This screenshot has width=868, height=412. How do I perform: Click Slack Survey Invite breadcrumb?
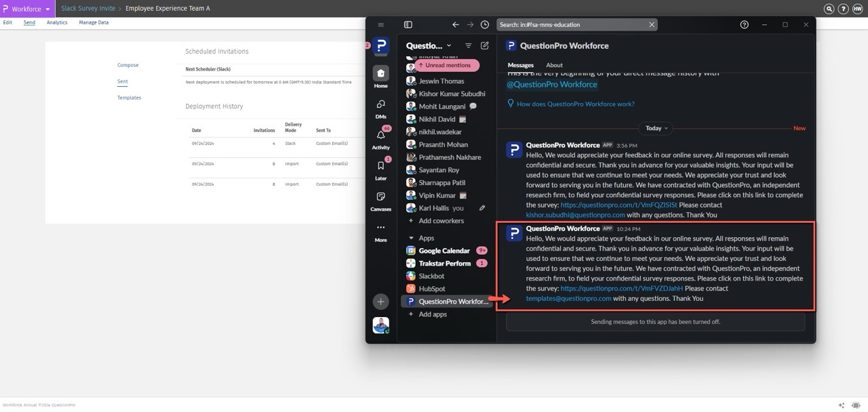tap(89, 9)
